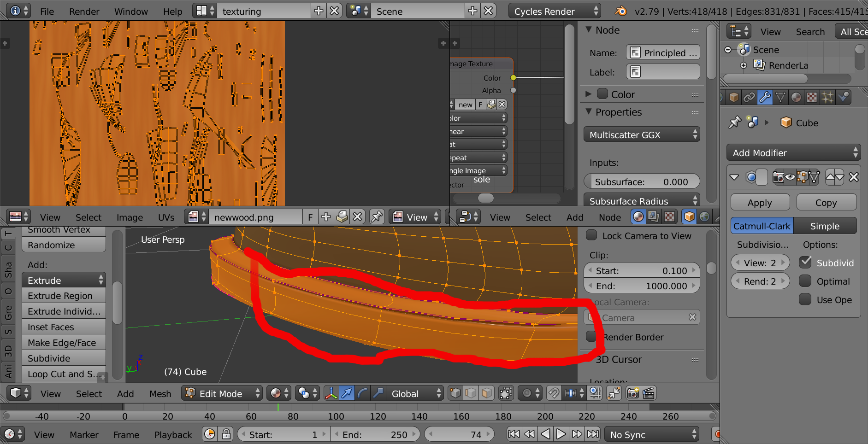Enable Optimal Display checkbox
Screen dimensions: 868x444
(x=805, y=281)
